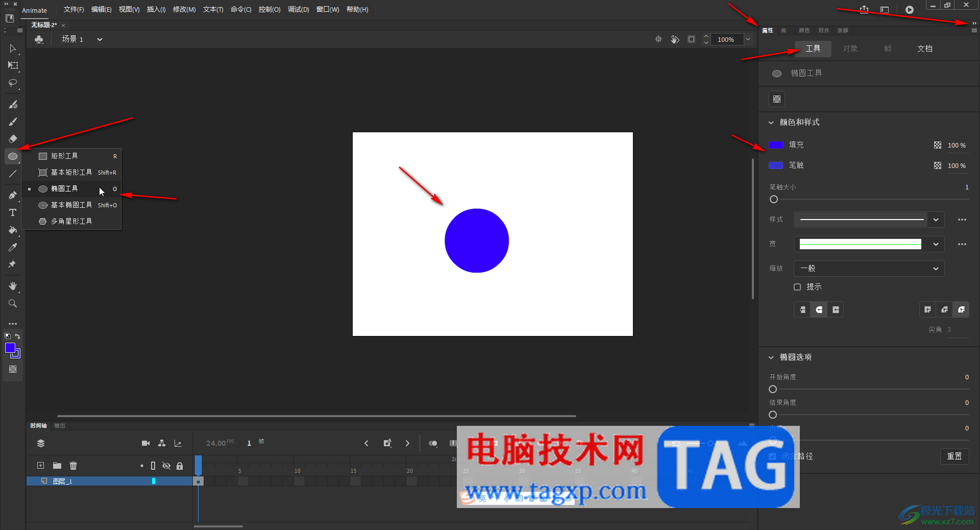
Task: Collapse the 椭圆选项 section
Action: (771, 357)
